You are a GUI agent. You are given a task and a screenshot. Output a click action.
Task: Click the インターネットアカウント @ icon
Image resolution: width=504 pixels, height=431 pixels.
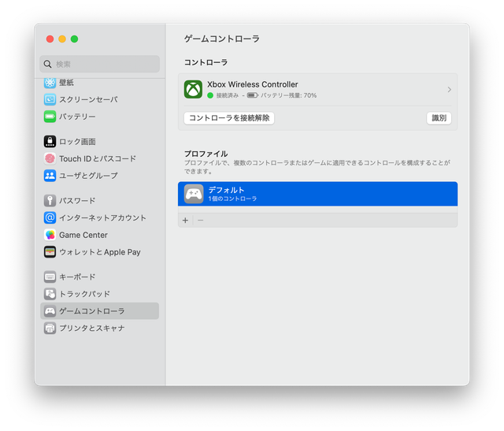click(50, 217)
